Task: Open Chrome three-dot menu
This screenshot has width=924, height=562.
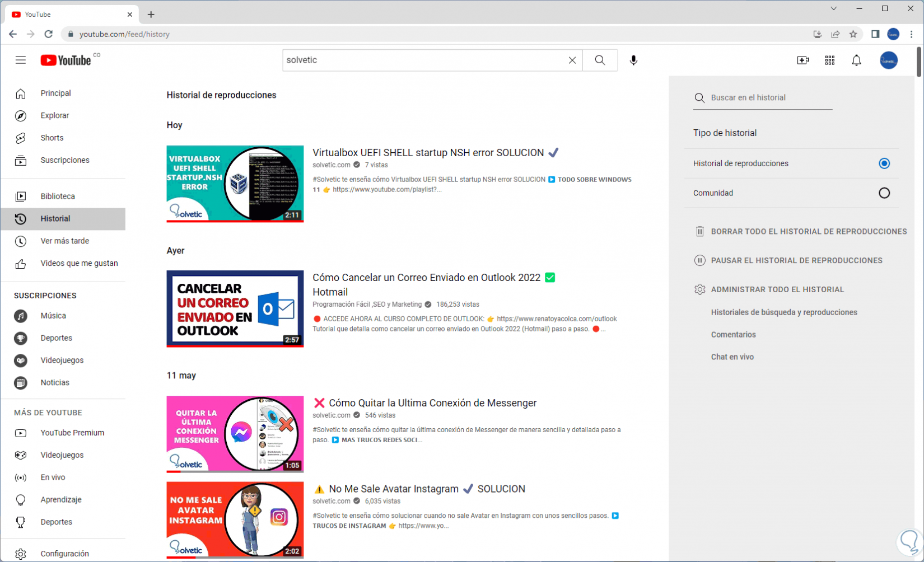Action: (x=911, y=34)
